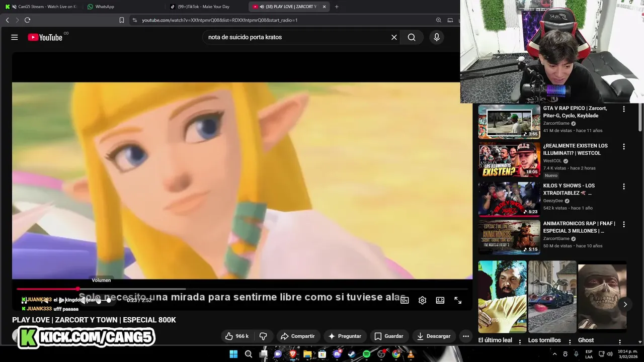Expand hidden system tray icons chevron
This screenshot has height=362, width=644.
554,354
